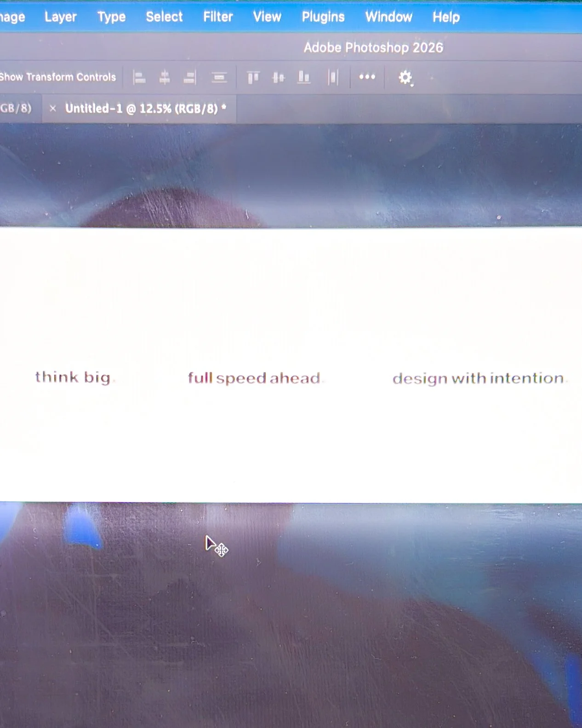Open the Filter menu
The width and height of the screenshot is (582, 728).
pos(218,17)
